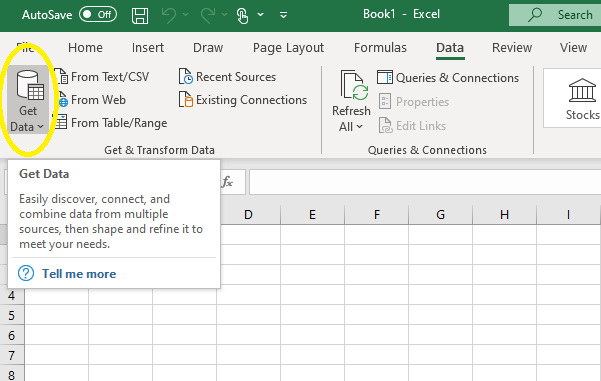This screenshot has height=381, width=601.
Task: Open the Draw ribbon tab
Action: pyautogui.click(x=208, y=48)
